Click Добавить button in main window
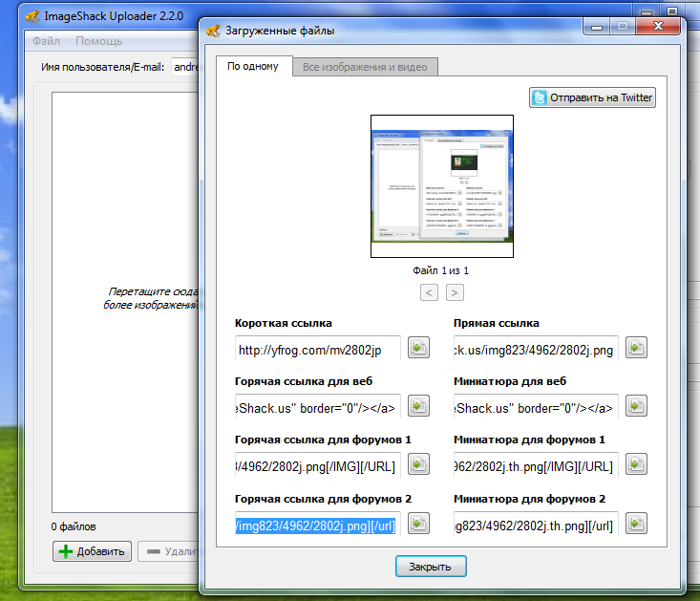The height and width of the screenshot is (601, 700). click(92, 551)
